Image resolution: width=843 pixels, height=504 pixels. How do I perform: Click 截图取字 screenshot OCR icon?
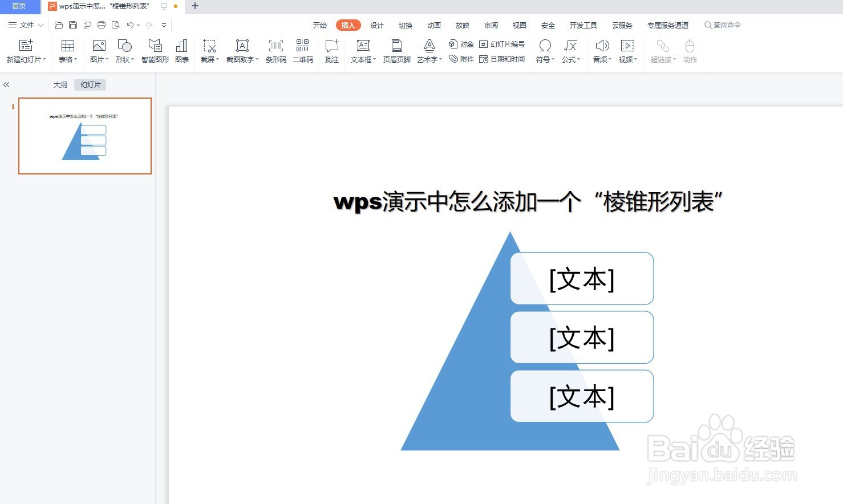[242, 46]
